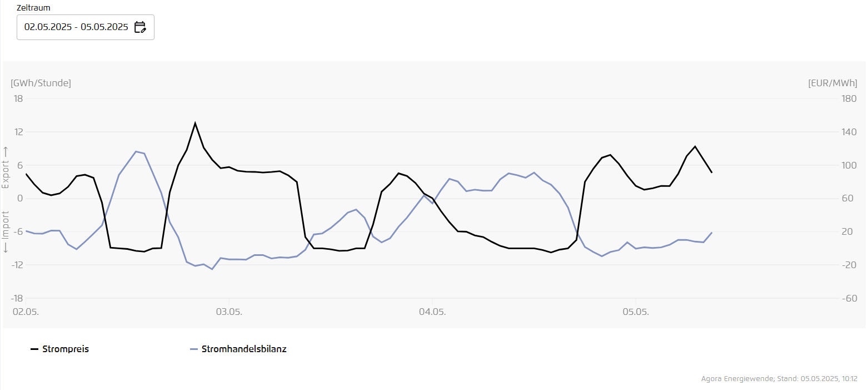Click the -18 tick on the left axis

(x=18, y=298)
